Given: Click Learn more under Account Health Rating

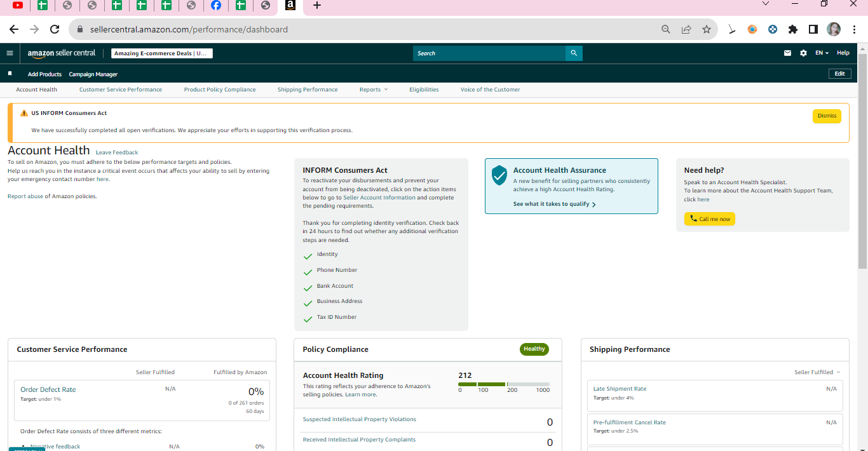Looking at the screenshot, I should pos(360,394).
